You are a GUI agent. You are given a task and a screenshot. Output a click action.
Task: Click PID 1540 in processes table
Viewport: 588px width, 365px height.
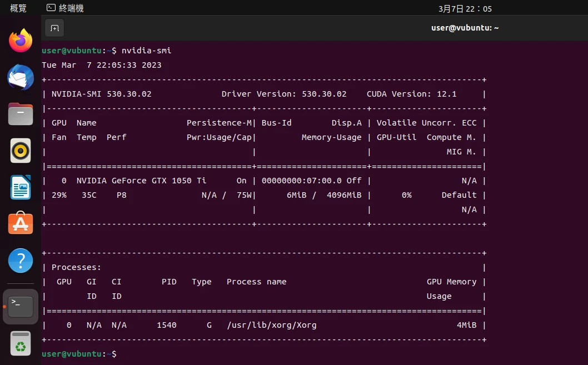click(166, 325)
